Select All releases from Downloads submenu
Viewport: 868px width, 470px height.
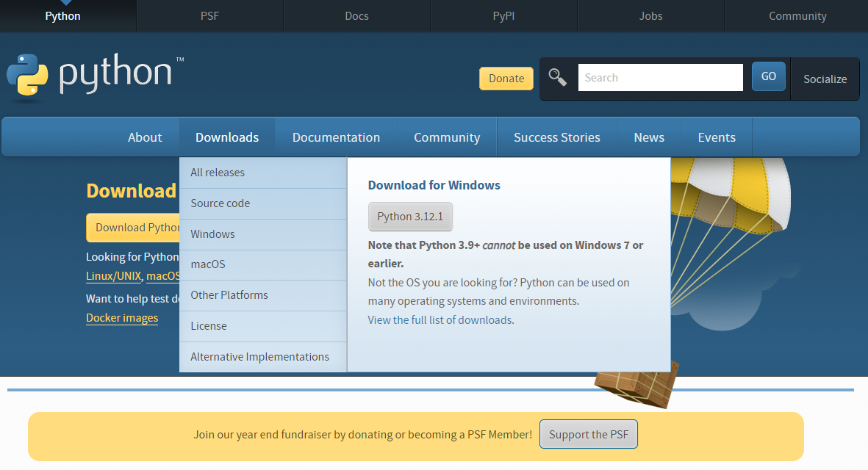[x=263, y=173]
